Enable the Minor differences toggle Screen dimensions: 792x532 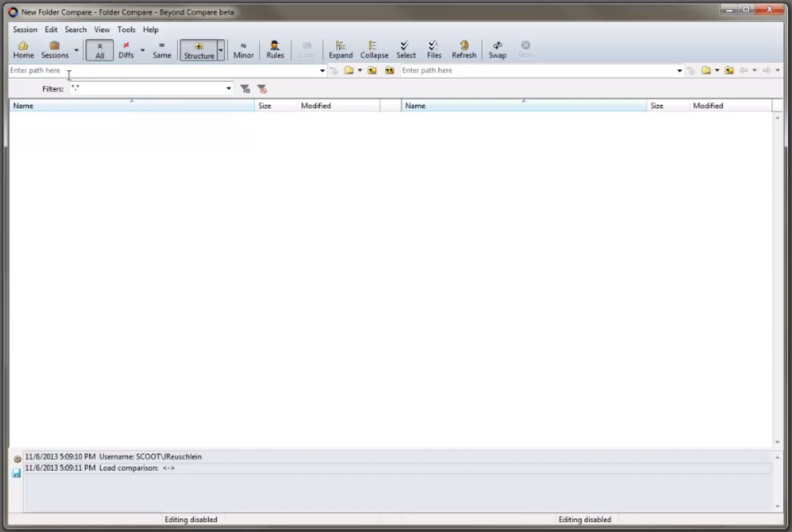(243, 48)
